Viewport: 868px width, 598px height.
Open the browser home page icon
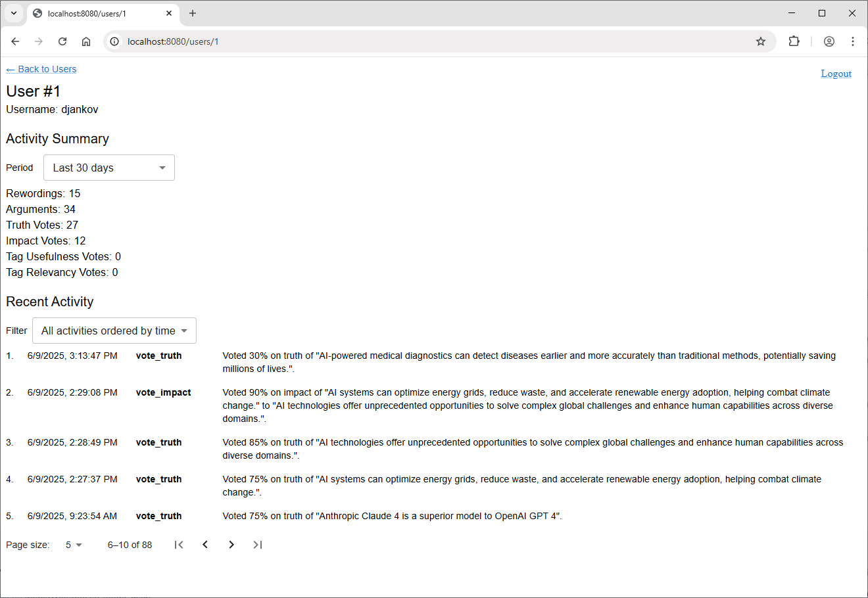pos(86,41)
